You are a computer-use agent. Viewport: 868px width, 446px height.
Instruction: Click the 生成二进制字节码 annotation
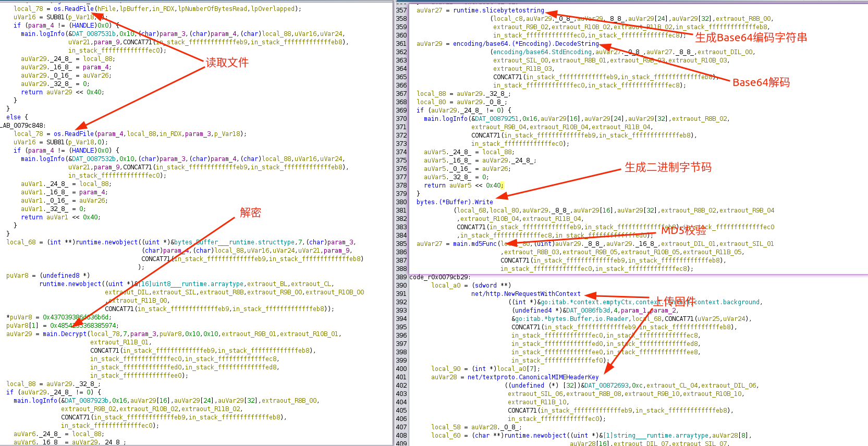[x=668, y=167]
